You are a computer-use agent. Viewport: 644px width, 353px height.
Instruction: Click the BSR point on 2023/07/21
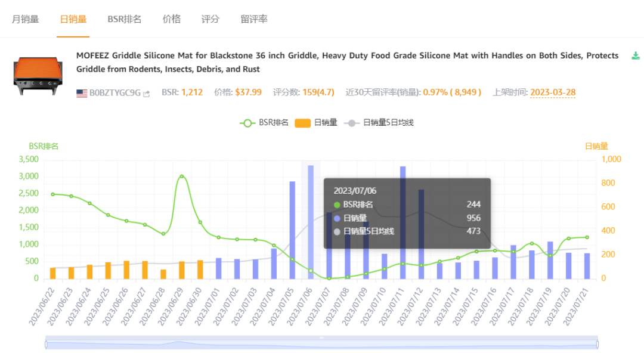587,237
